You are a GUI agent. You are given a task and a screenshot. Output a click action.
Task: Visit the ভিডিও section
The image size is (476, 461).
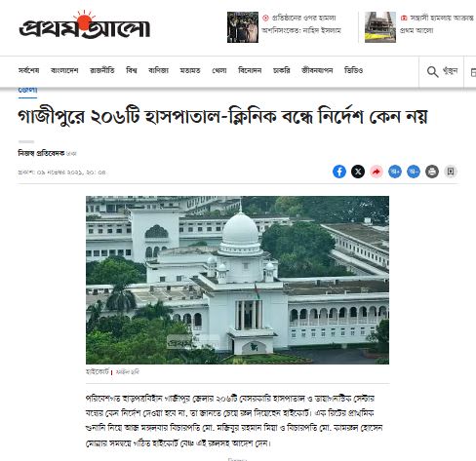pyautogui.click(x=353, y=70)
